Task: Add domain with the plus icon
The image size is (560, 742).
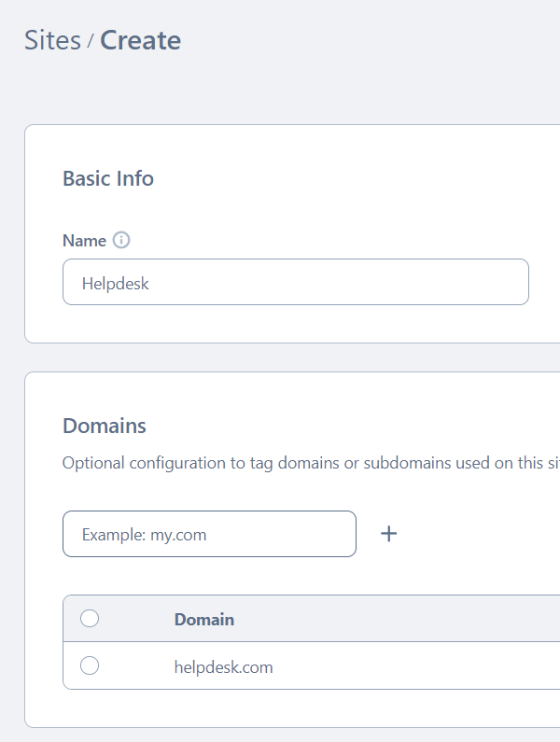Action: click(x=388, y=534)
